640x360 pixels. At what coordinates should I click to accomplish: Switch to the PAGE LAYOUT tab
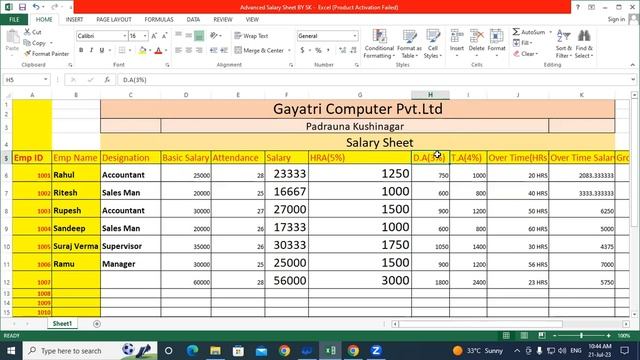tap(114, 19)
